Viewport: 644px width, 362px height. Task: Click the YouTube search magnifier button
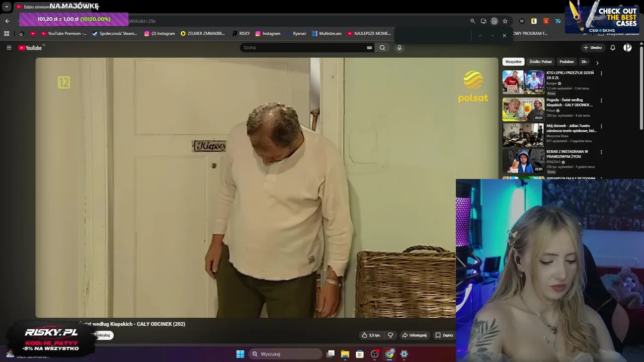382,48
